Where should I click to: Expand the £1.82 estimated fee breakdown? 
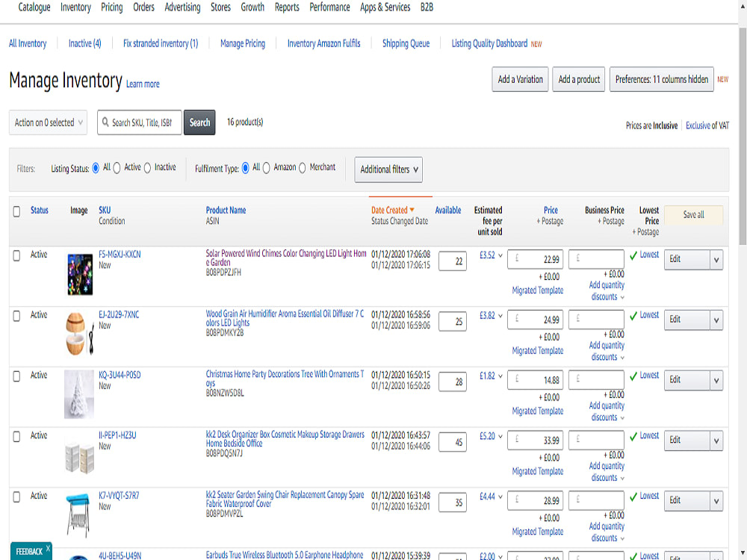(500, 376)
